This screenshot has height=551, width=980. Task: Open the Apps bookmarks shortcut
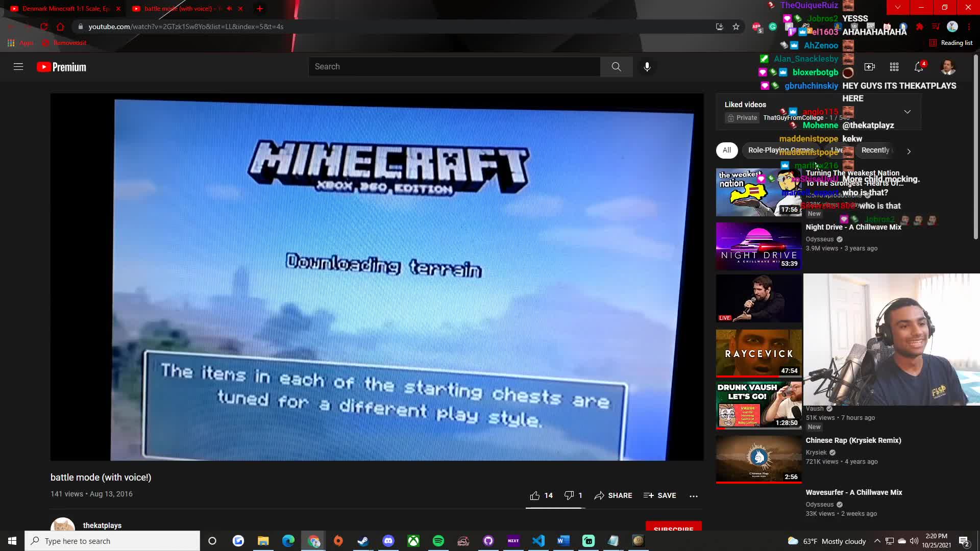20,43
